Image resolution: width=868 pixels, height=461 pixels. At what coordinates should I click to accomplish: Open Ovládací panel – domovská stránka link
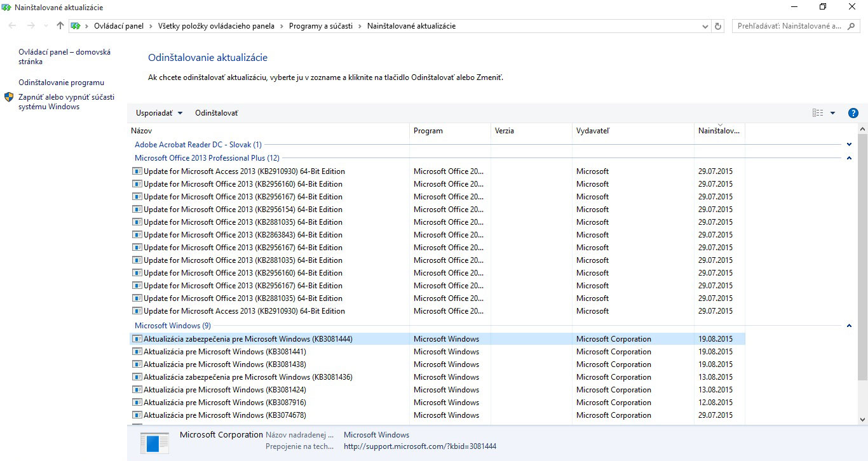[x=64, y=57]
